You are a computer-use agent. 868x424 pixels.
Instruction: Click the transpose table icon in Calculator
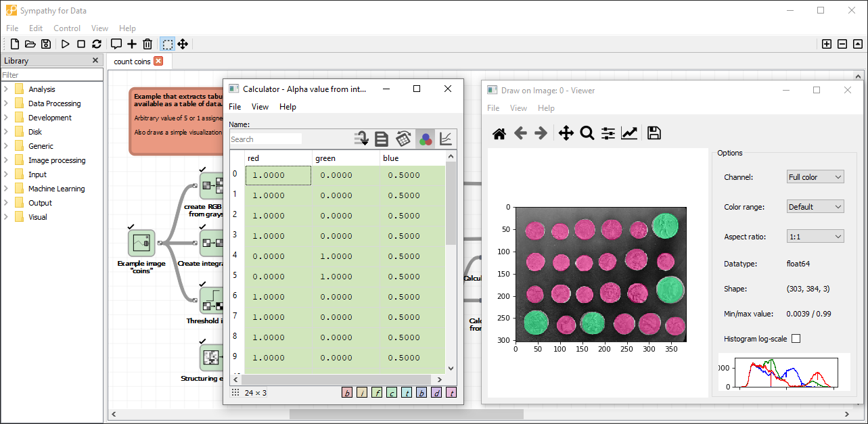tap(404, 139)
